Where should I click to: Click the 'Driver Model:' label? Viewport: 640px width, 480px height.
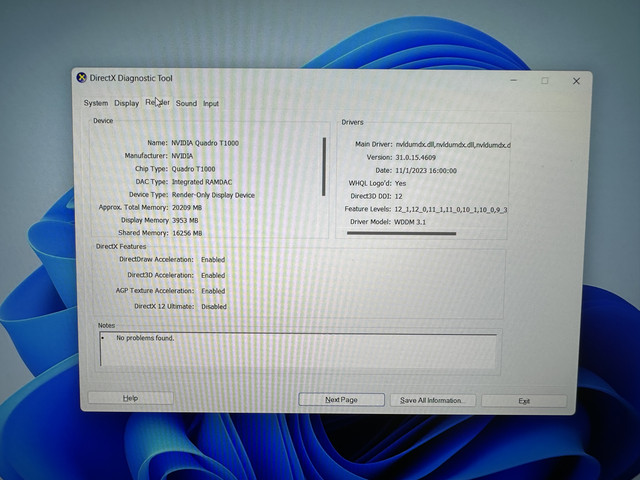coord(370,222)
